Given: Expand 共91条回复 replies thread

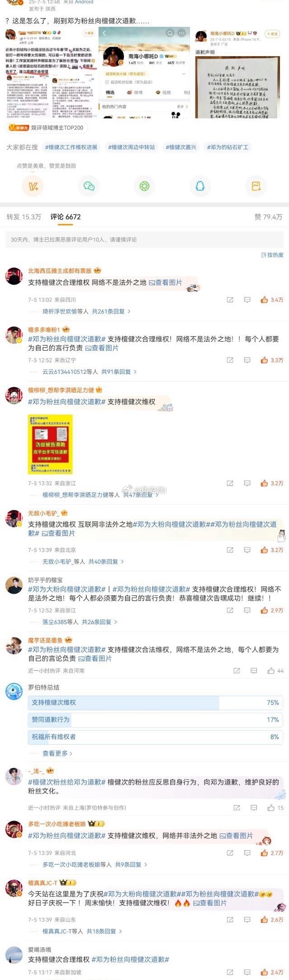Looking at the screenshot, I should [x=119, y=372].
